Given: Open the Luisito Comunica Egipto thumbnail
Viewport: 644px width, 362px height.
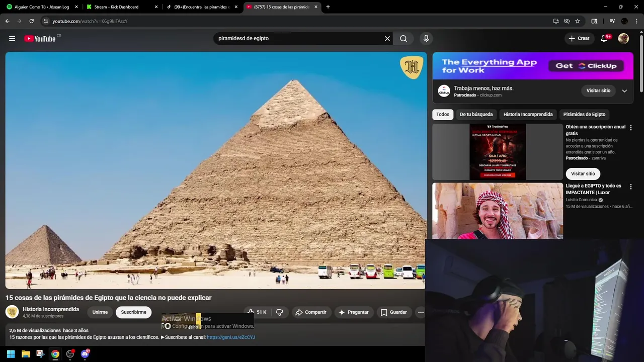Looking at the screenshot, I should pos(498,211).
